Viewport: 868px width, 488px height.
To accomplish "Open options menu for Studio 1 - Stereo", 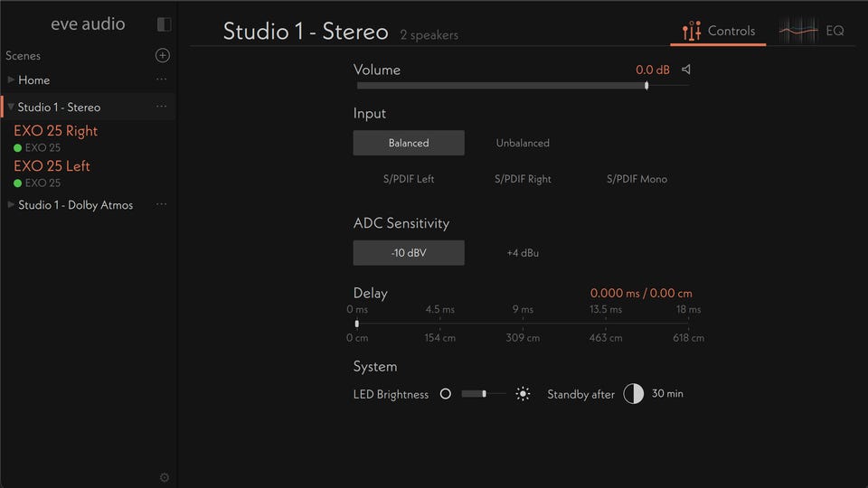I will (x=161, y=107).
